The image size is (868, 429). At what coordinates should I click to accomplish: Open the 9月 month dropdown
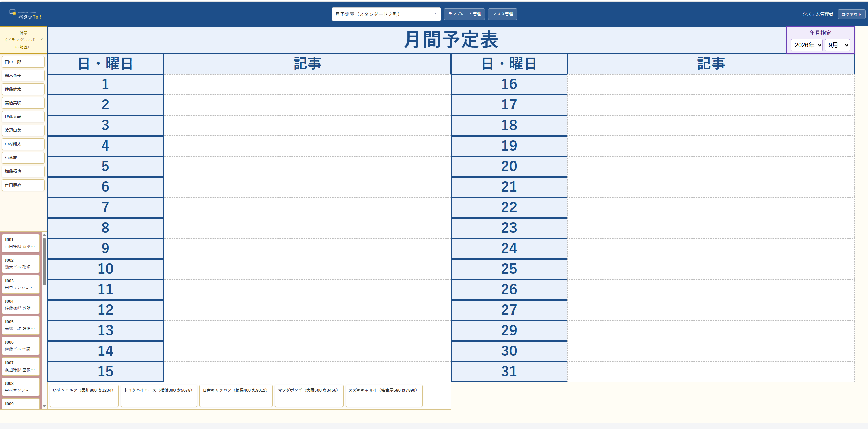coord(837,45)
